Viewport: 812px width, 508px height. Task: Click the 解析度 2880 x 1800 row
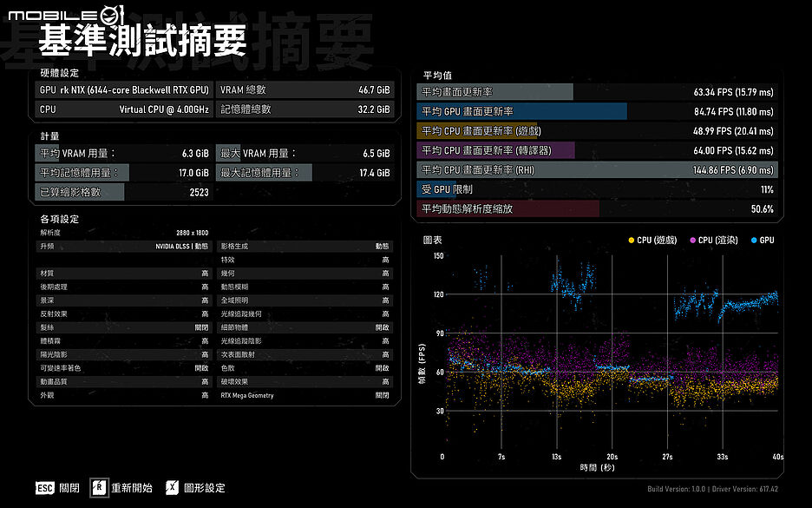[124, 233]
